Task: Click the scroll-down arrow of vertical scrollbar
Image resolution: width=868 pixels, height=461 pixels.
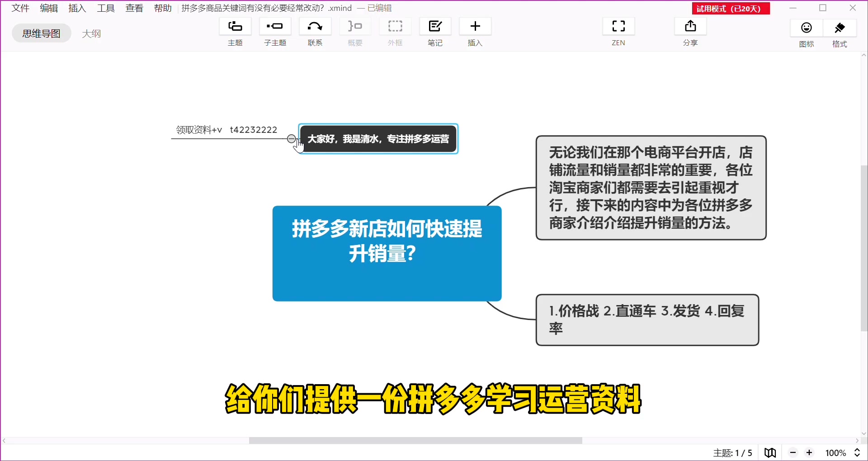Action: 864,433
